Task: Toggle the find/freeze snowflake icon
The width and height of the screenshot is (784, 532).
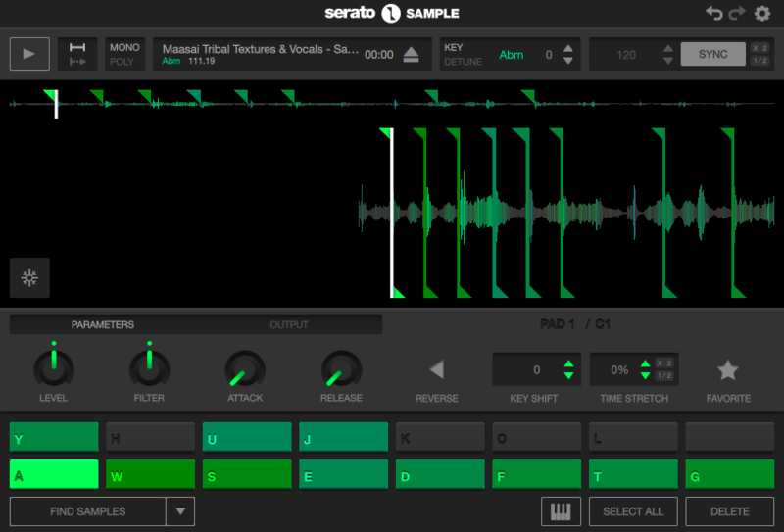Action: click(x=29, y=277)
